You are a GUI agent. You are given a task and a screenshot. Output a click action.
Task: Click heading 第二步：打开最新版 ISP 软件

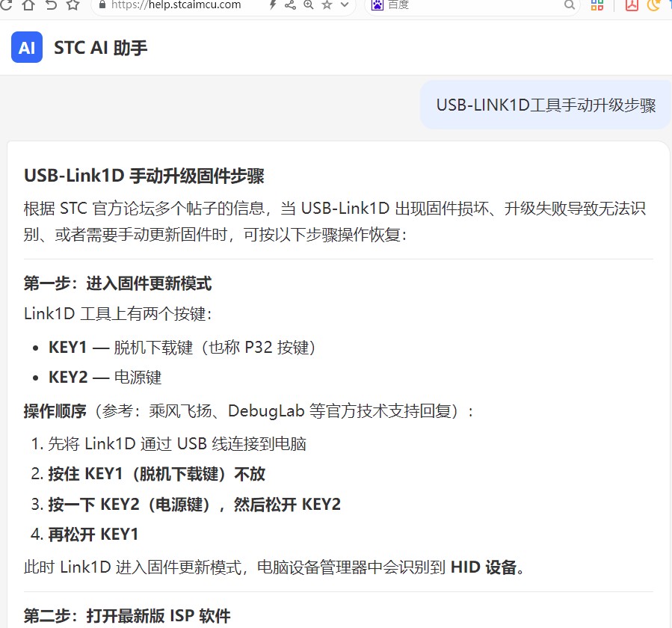tap(127, 616)
